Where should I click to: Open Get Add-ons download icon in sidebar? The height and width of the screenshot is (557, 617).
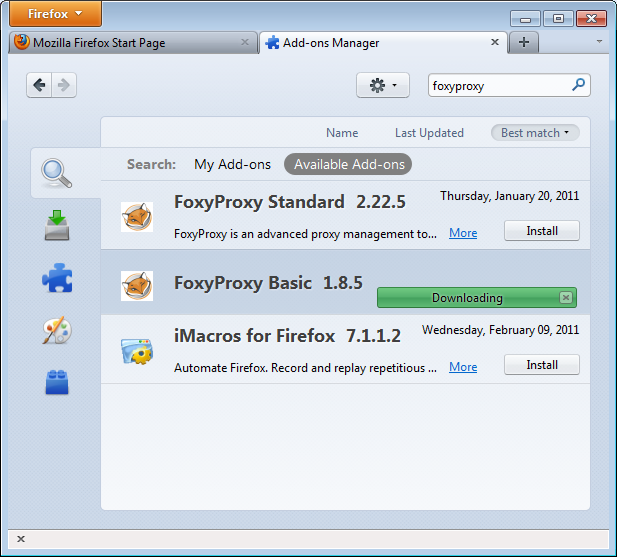pos(58,225)
